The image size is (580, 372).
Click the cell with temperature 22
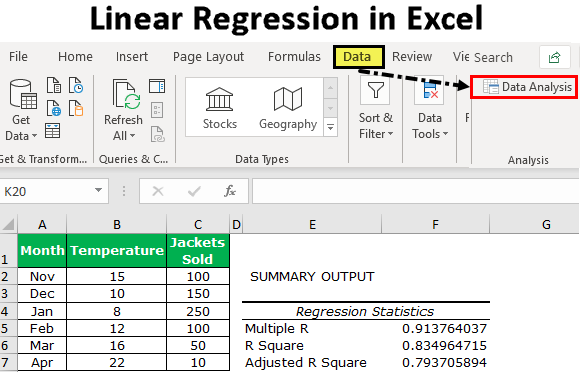(117, 362)
